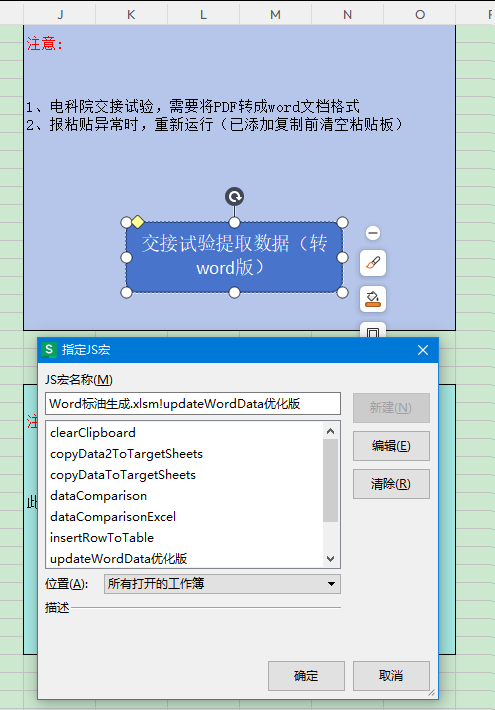The width and height of the screenshot is (495, 710).
Task: Select the insertRowToTable macro
Action: [x=185, y=537]
